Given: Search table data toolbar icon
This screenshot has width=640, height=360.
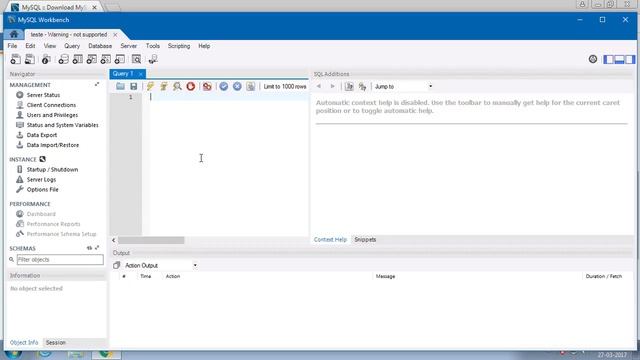Looking at the screenshot, I should 137,59.
